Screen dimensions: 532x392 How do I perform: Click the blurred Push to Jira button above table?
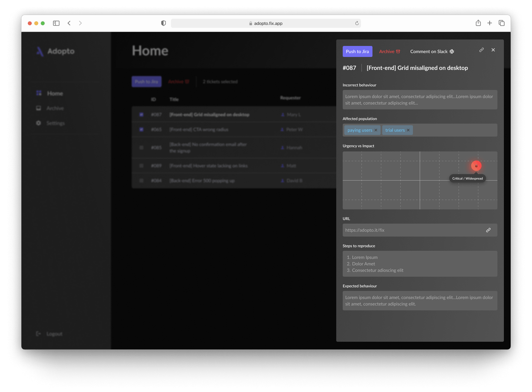147,81
